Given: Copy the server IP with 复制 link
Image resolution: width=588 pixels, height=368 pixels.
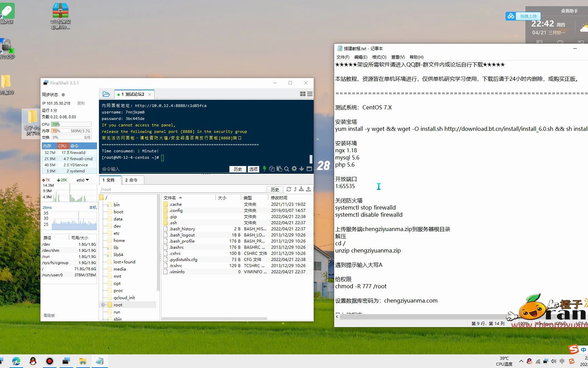Looking at the screenshot, I should tap(81, 103).
